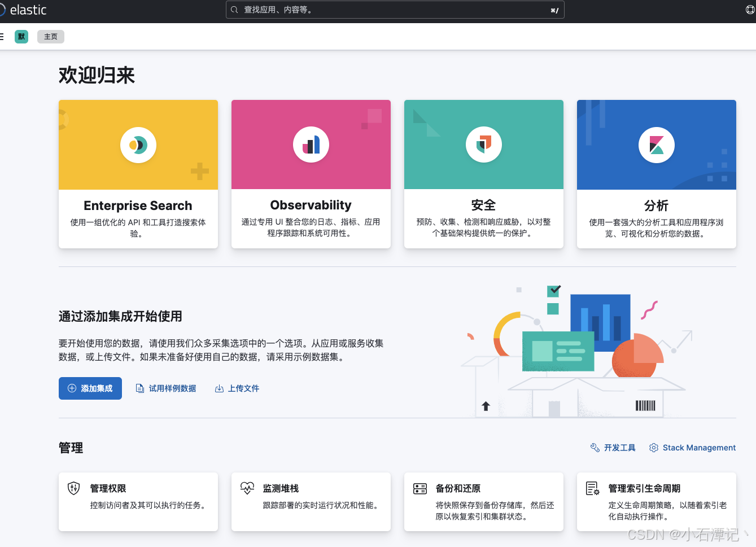Click the document icon beside 试用样例数据
Screen dimensions: 756x547
click(140, 388)
